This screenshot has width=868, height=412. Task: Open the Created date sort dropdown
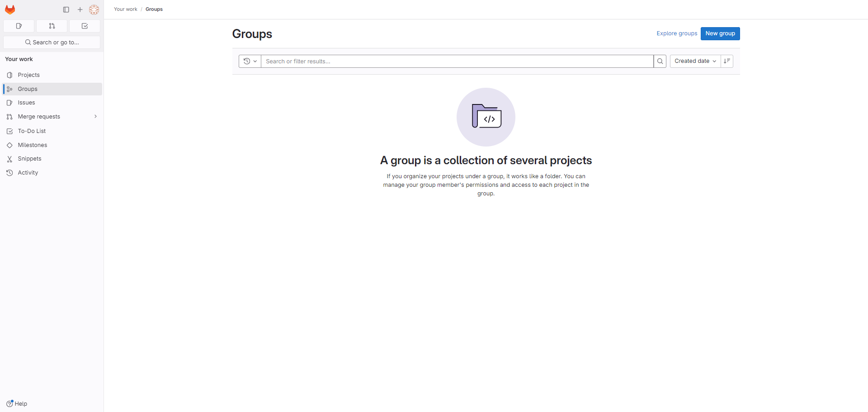point(695,62)
